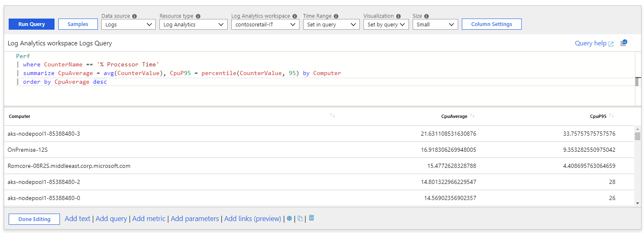Click the CpuP95 value 26
This screenshot has height=233, width=644.
point(612,198)
